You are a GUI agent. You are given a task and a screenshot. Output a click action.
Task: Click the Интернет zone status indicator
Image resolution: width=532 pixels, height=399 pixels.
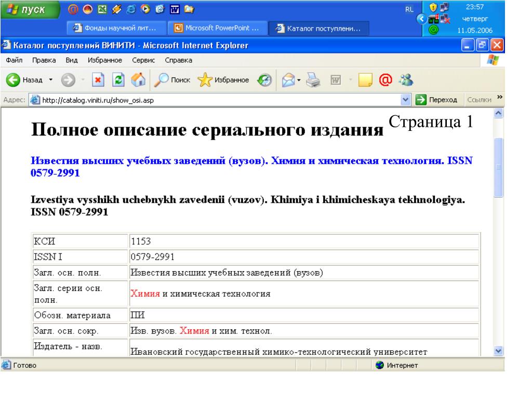pos(397,365)
